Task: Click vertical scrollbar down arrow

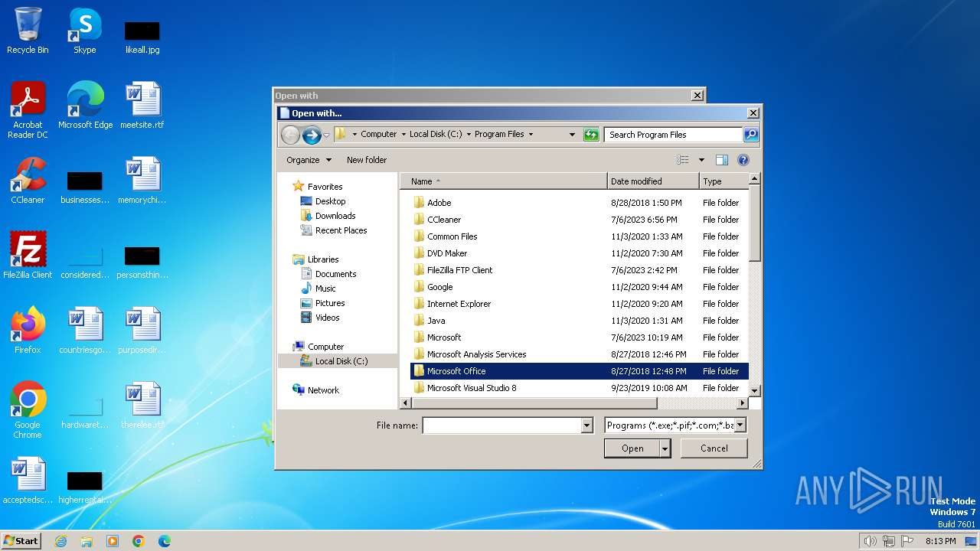Action: 754,390
